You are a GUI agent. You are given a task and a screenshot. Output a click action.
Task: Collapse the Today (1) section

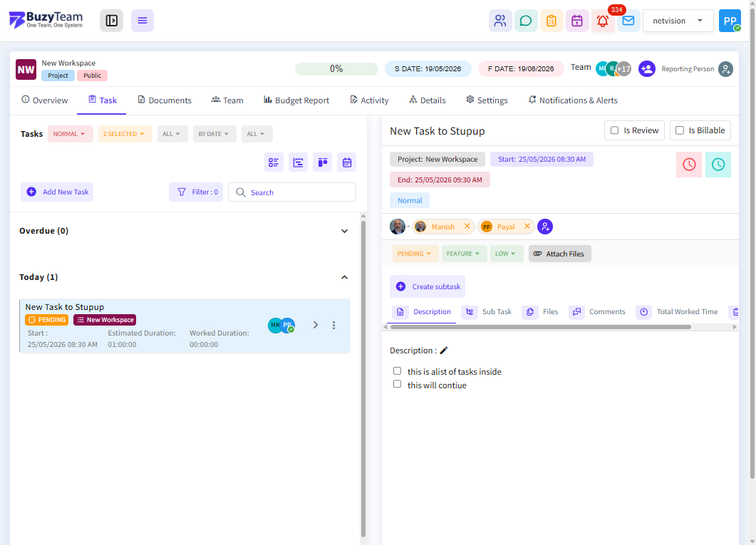pos(344,277)
